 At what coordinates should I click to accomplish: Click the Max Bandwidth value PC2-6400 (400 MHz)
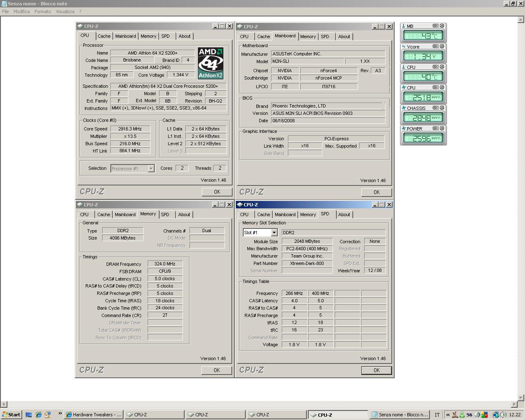coord(307,249)
